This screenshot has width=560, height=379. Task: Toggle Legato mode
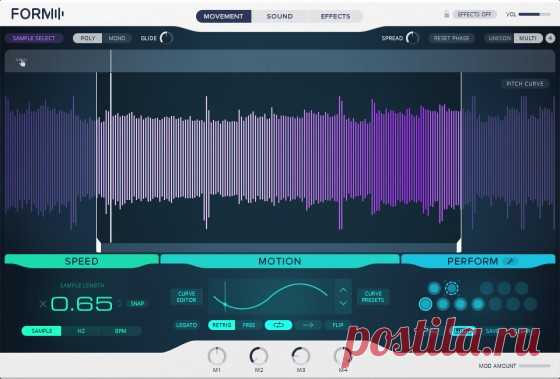click(x=186, y=325)
